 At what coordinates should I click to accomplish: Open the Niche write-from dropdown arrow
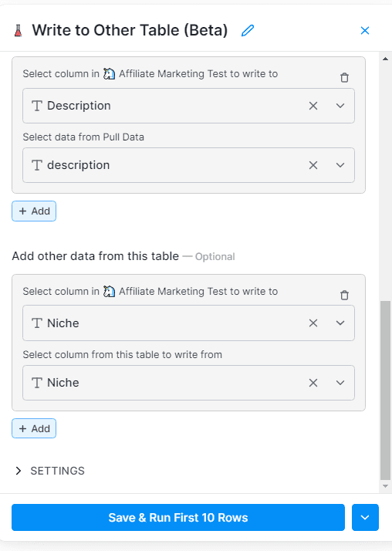pos(340,383)
